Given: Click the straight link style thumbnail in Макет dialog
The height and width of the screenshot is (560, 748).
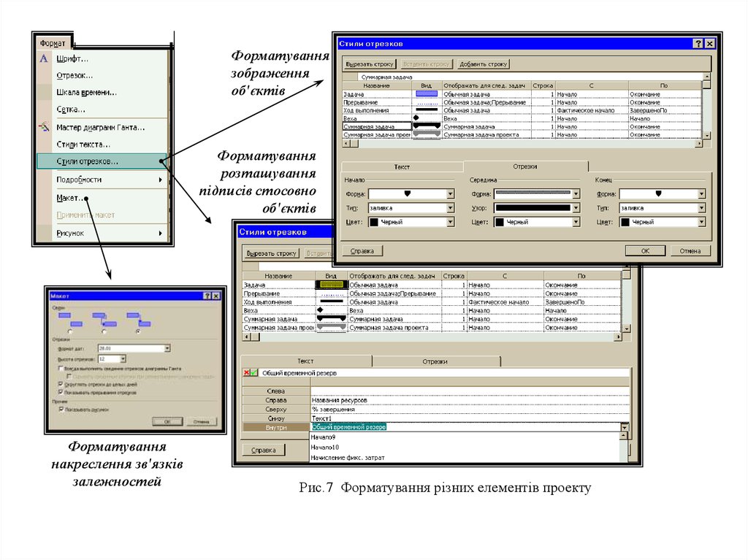Looking at the screenshot, I should click(x=139, y=320).
